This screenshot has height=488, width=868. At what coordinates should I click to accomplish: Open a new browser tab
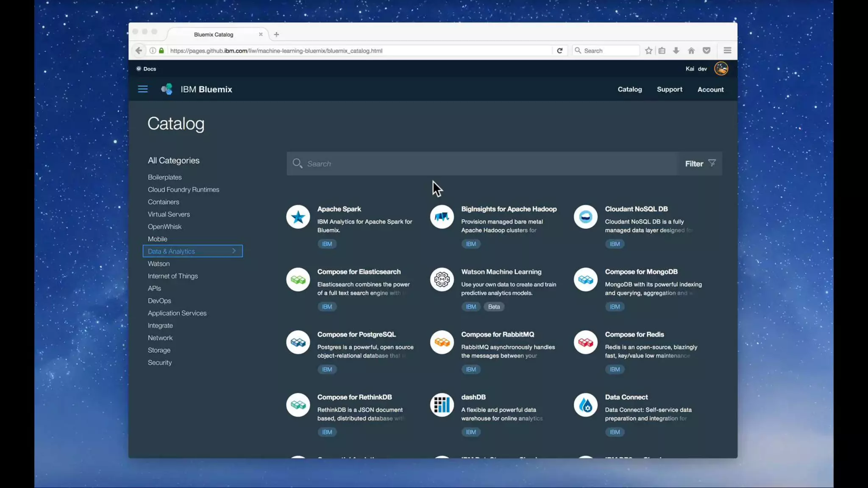coord(276,35)
